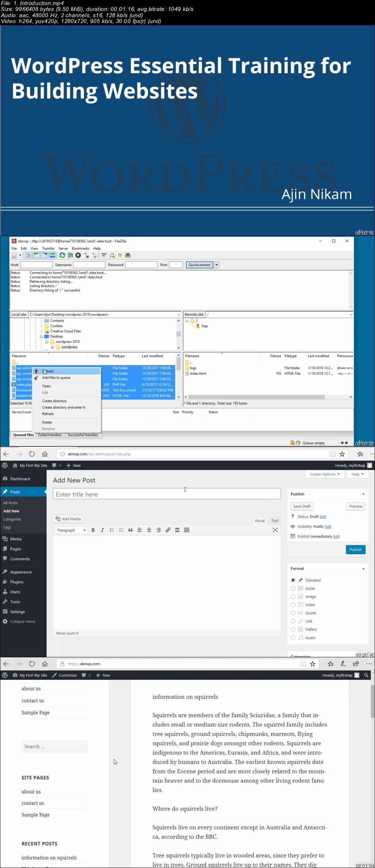
Task: Center align text in the post editor
Action: click(149, 530)
